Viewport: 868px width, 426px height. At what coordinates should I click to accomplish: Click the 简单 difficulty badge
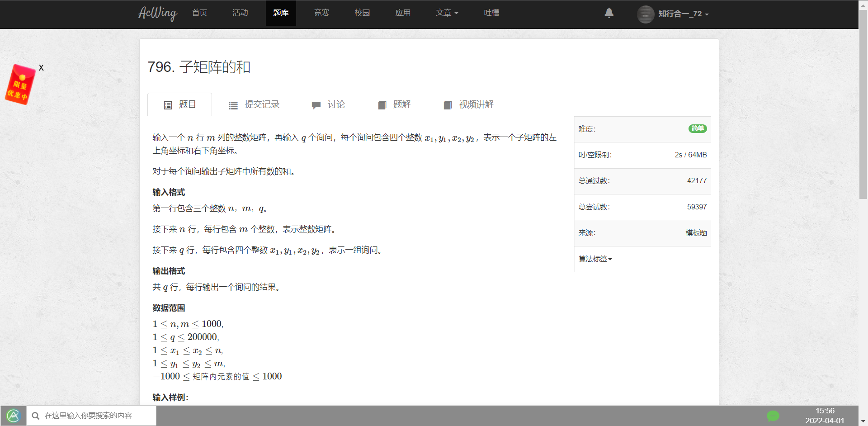point(698,128)
